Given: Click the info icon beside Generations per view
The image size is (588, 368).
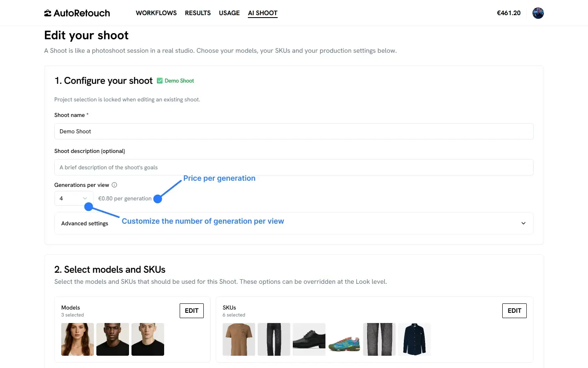Looking at the screenshot, I should pos(114,185).
